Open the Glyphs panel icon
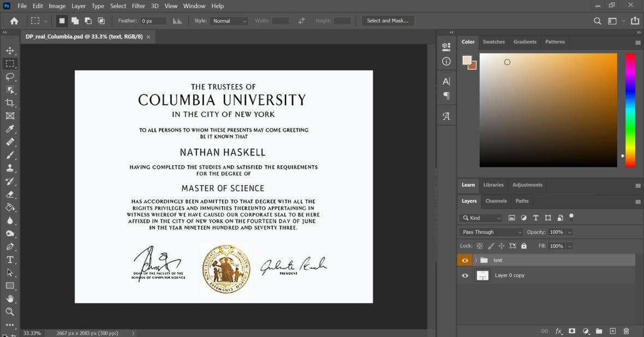Viewport: 644px width, 337px height. point(446,116)
